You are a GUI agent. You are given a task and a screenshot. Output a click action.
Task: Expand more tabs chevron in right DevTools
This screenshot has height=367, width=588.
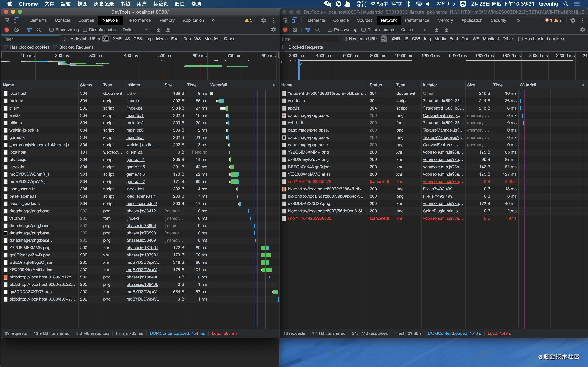pos(518,20)
